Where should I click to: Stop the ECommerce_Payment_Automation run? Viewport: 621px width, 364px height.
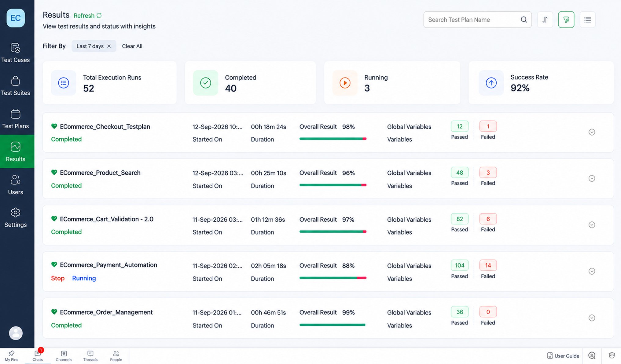[58, 278]
